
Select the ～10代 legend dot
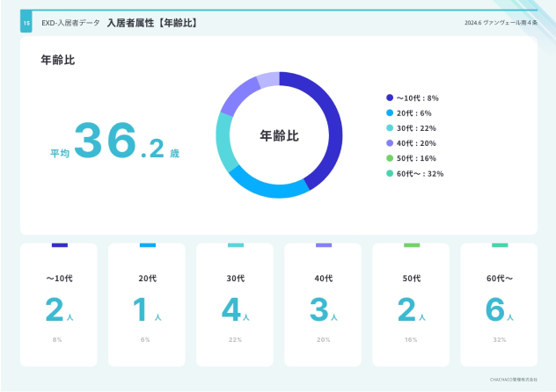coord(389,98)
